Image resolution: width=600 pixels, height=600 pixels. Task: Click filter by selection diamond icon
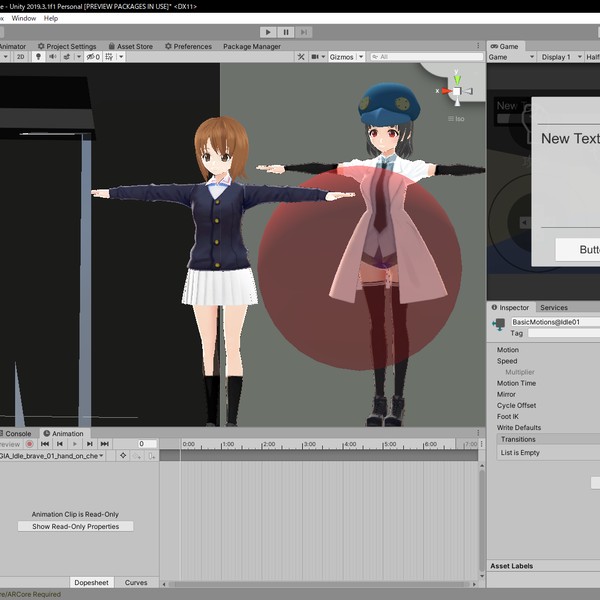[123, 456]
